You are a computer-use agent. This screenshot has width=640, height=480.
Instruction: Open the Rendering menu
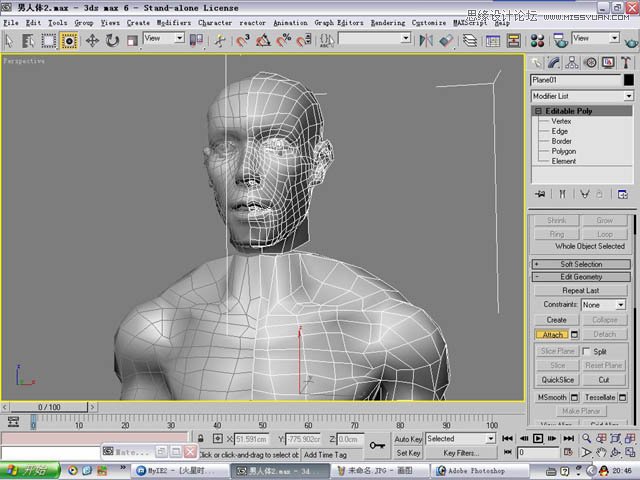coord(388,22)
